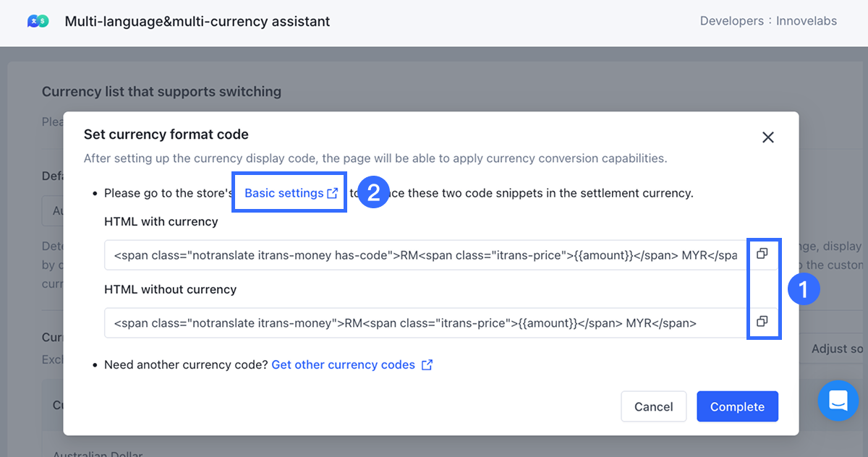The height and width of the screenshot is (457, 868).
Task: Confirm with the Complete button
Action: tap(737, 406)
